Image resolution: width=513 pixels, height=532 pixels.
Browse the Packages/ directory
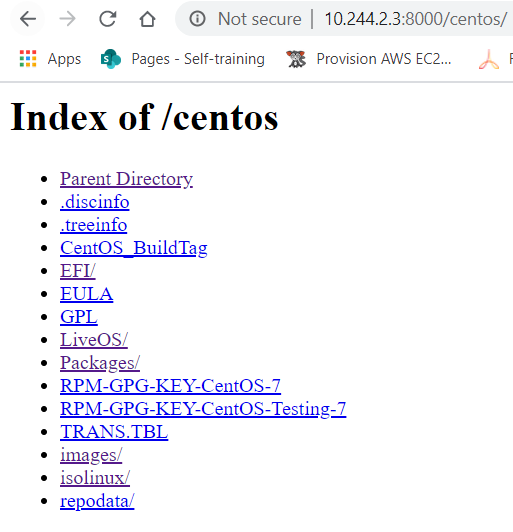(x=100, y=363)
